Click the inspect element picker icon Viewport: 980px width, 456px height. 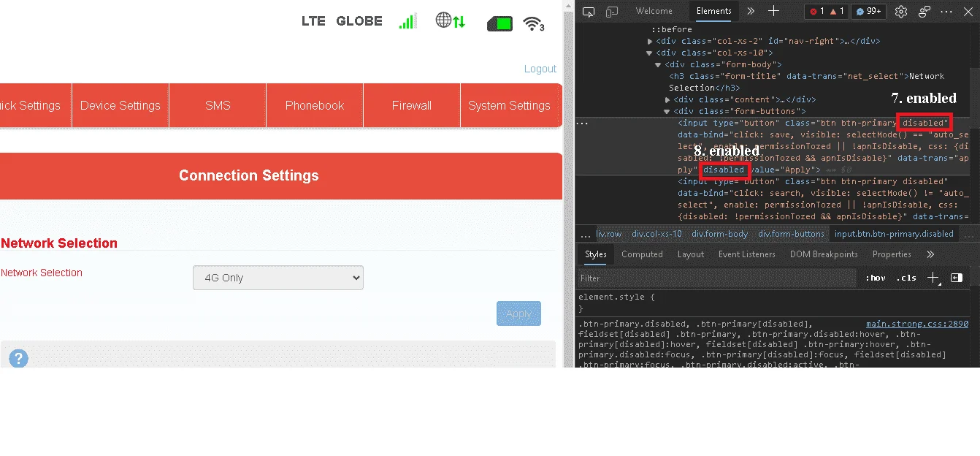click(589, 11)
